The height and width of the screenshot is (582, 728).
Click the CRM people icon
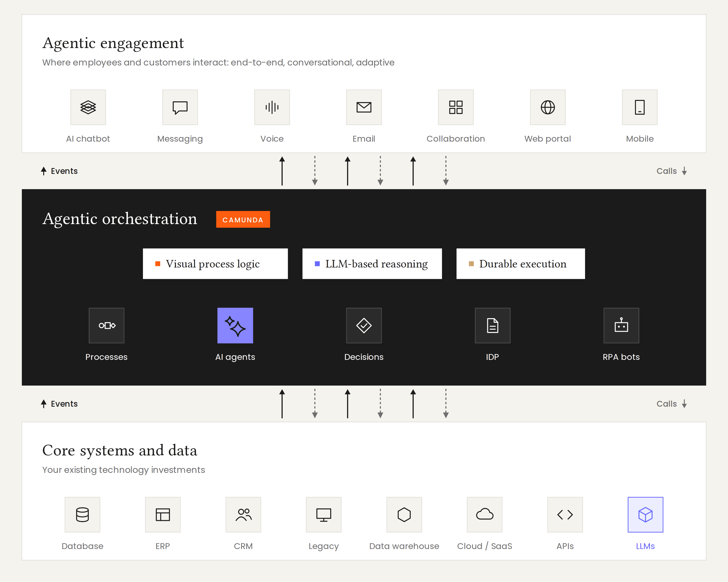click(x=243, y=515)
